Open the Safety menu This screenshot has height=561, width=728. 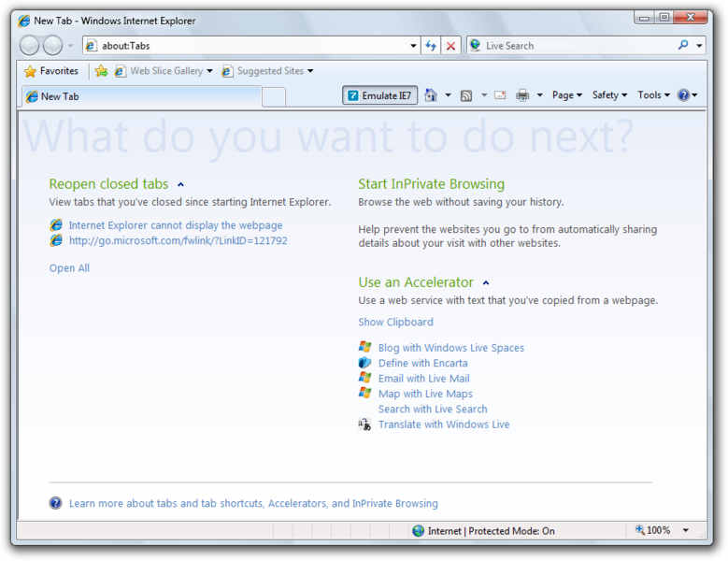pos(609,95)
